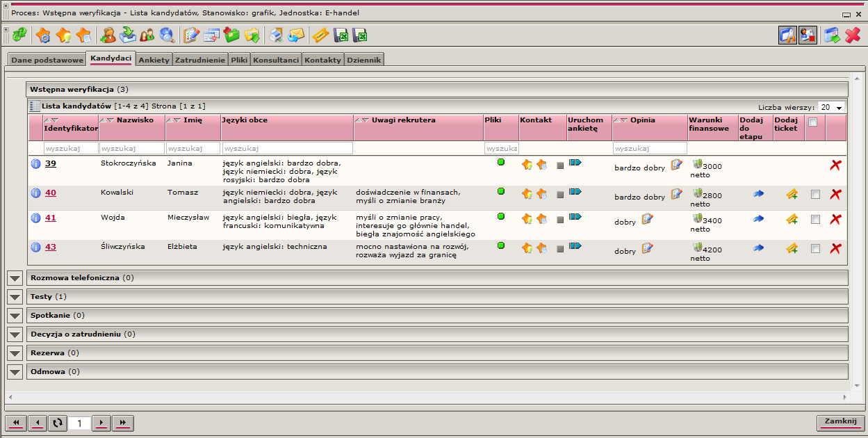The height and width of the screenshot is (438, 868).
Task: Tick the select-all checkbox in table header
Action: pyautogui.click(x=812, y=122)
